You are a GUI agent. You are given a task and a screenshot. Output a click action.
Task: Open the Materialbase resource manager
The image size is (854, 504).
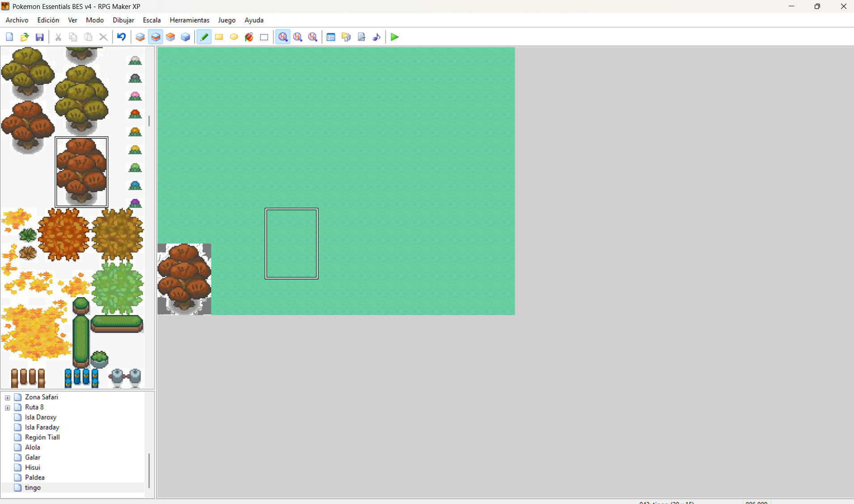(x=346, y=37)
